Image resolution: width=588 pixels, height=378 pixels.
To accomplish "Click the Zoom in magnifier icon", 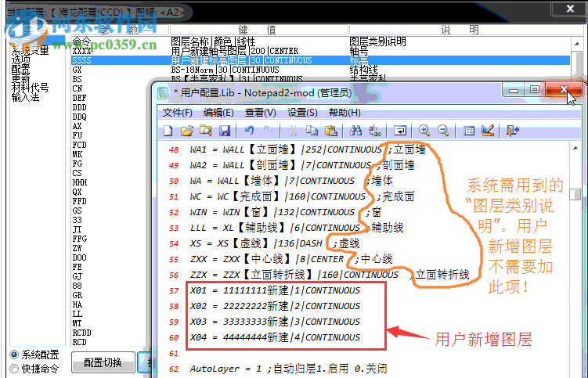I will pos(424,131).
